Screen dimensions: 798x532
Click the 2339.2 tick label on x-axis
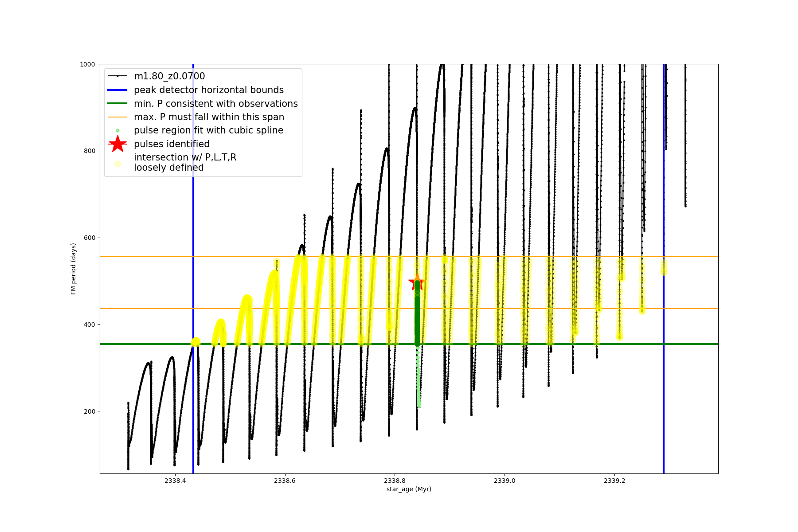[614, 481]
